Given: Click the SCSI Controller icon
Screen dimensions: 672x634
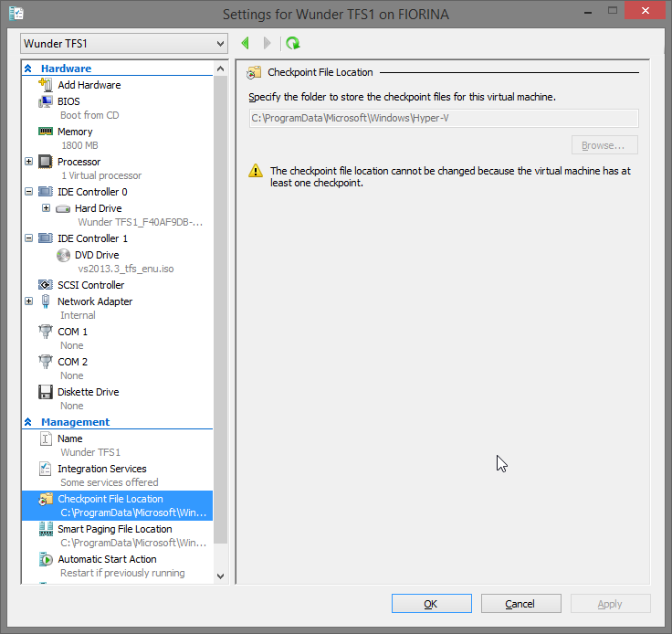Looking at the screenshot, I should (46, 285).
